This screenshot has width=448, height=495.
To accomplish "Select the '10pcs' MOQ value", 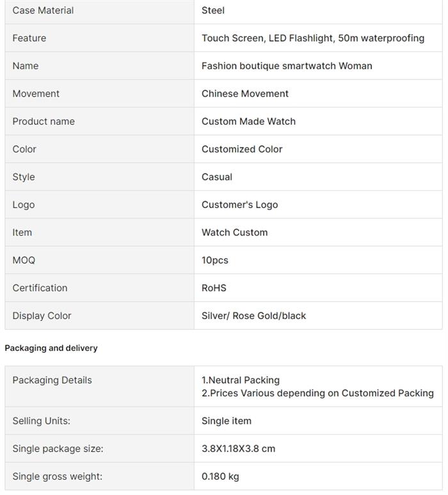I will [215, 260].
